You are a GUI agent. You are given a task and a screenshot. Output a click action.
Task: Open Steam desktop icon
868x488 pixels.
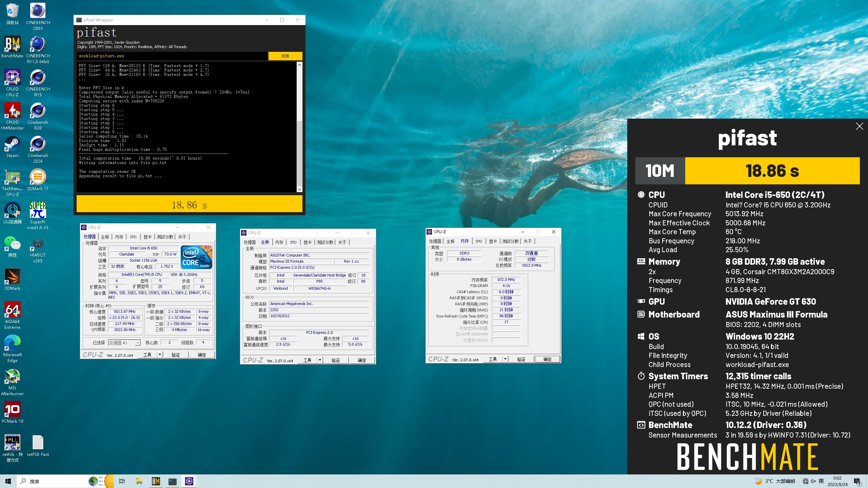click(13, 146)
